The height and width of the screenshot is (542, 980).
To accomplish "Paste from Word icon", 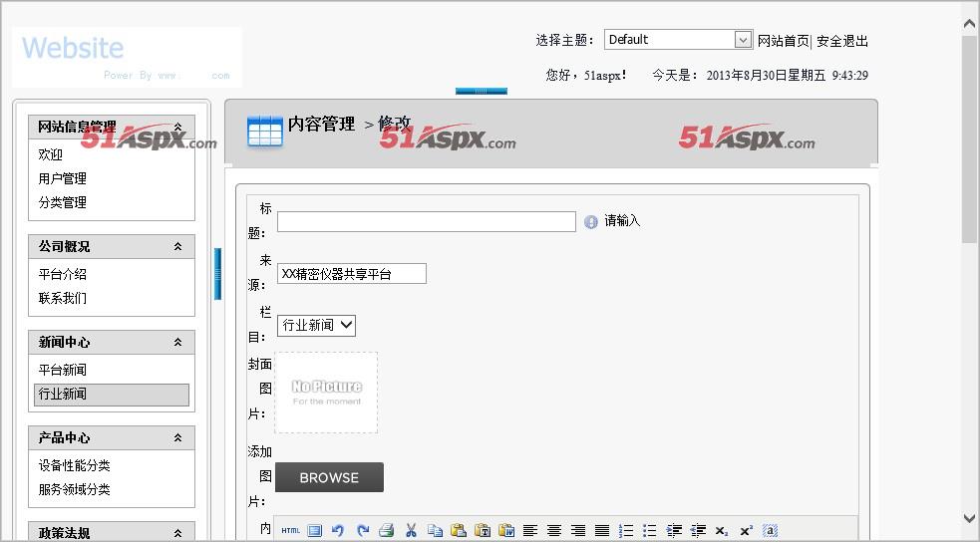I will (x=506, y=531).
